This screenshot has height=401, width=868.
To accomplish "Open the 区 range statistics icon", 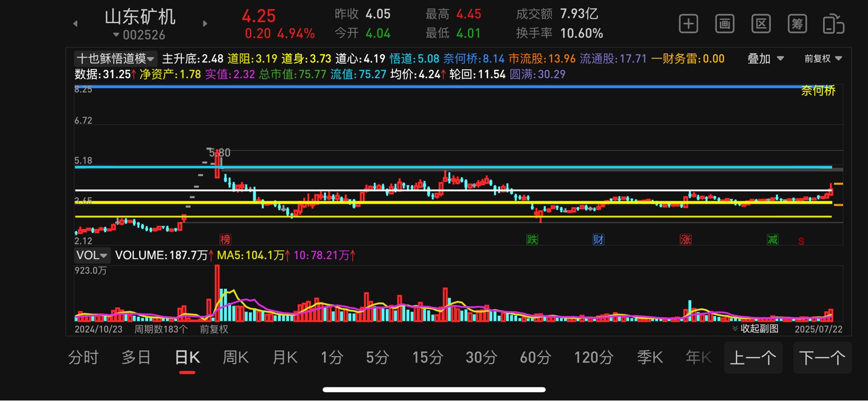I will (761, 24).
